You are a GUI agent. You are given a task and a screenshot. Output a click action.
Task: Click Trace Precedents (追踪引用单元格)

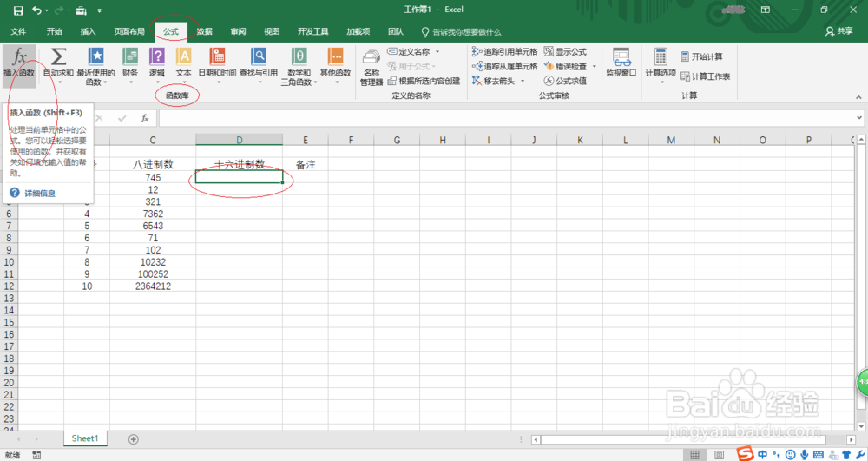click(504, 51)
